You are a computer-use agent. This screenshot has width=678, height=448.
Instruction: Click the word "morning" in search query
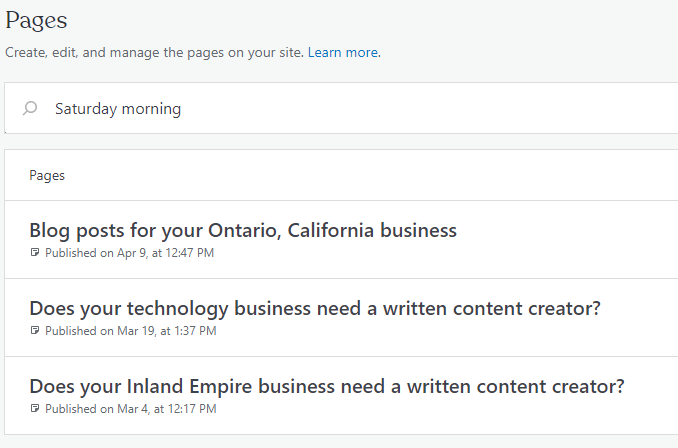(151, 108)
